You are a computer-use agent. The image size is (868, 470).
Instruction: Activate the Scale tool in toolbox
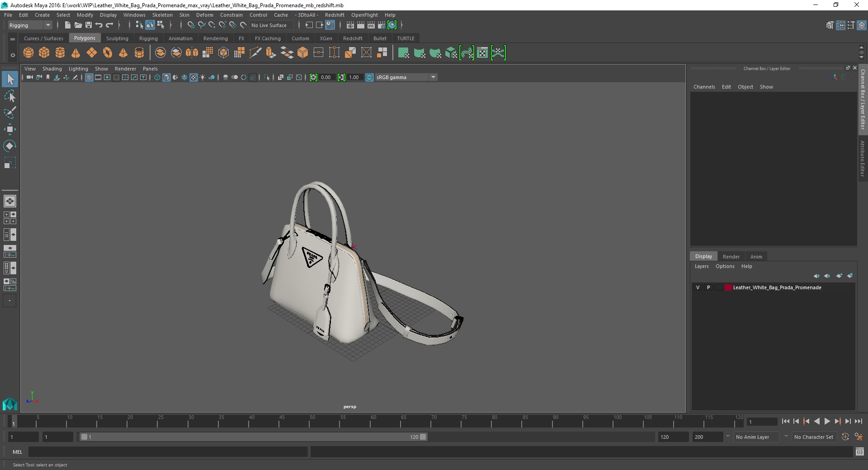[10, 162]
